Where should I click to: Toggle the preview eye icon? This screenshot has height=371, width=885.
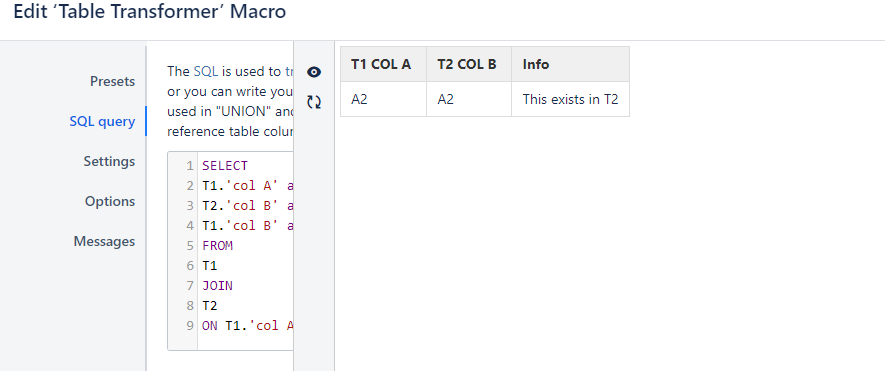coord(314,72)
